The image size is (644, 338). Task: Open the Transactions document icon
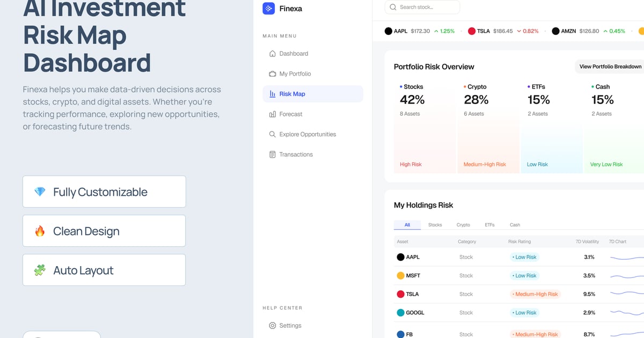coord(273,155)
